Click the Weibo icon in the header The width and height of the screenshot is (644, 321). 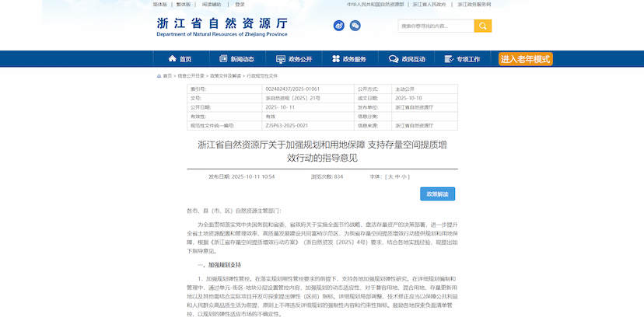click(x=338, y=26)
